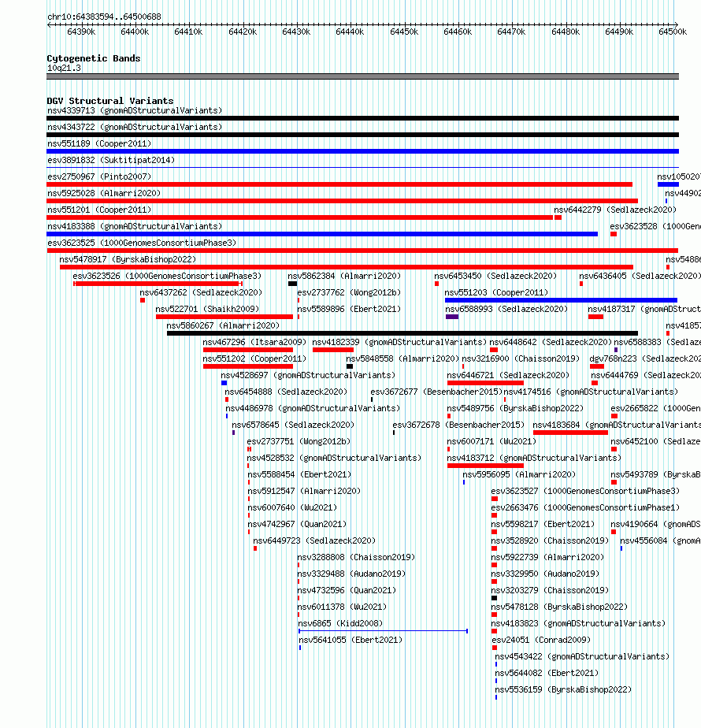Click nsv6011378 (Wu2021) label
Viewport: 701px width, 728px height.
[342, 607]
